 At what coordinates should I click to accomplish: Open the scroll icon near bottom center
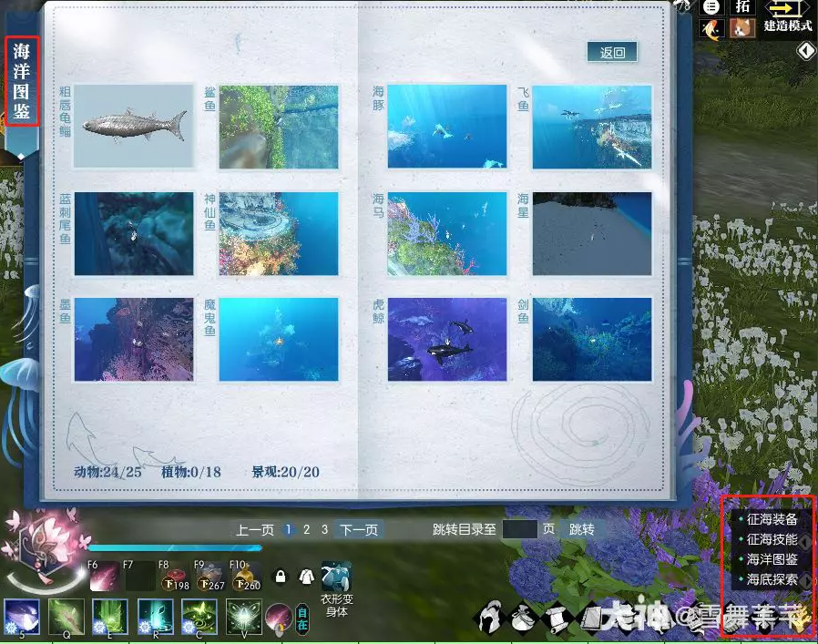coord(556,619)
